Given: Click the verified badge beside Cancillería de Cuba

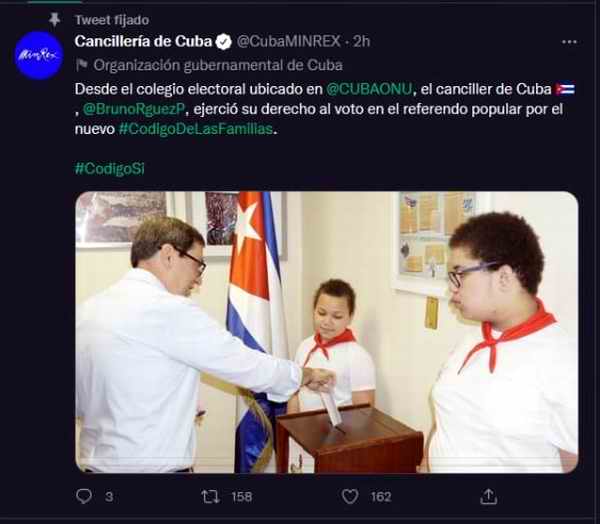Looking at the screenshot, I should click(223, 41).
